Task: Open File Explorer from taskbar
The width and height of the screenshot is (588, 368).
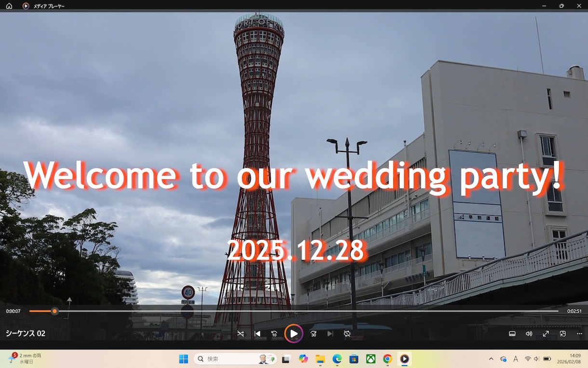Action: tap(320, 359)
